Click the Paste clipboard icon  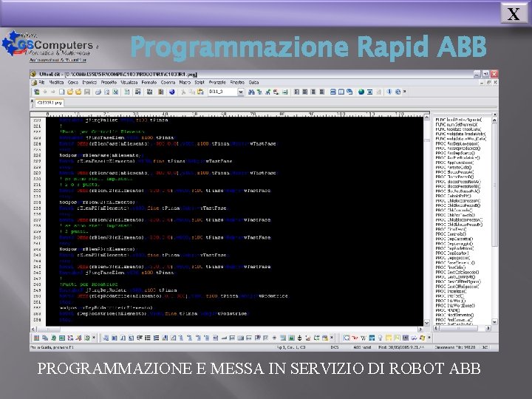[200, 92]
